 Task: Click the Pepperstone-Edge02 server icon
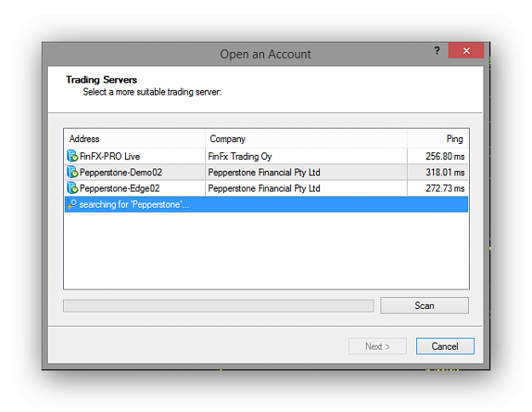point(72,188)
